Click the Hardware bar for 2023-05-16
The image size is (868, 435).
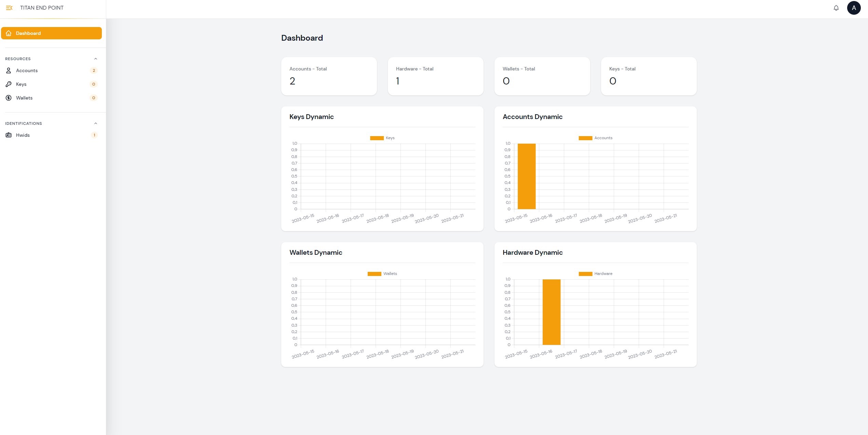pos(551,312)
